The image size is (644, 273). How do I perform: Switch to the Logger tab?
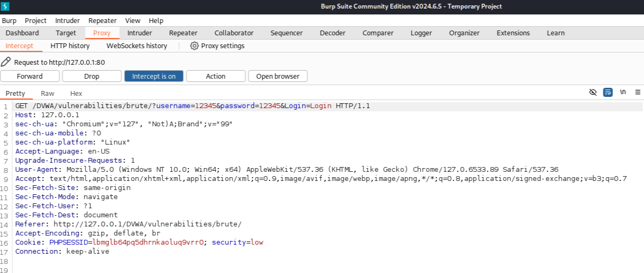coord(421,33)
